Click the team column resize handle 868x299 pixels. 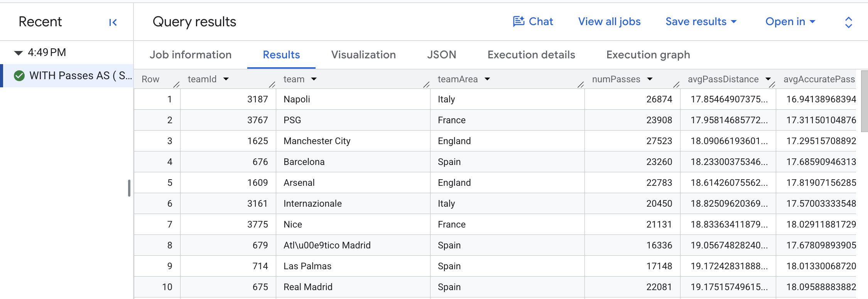pyautogui.click(x=426, y=84)
